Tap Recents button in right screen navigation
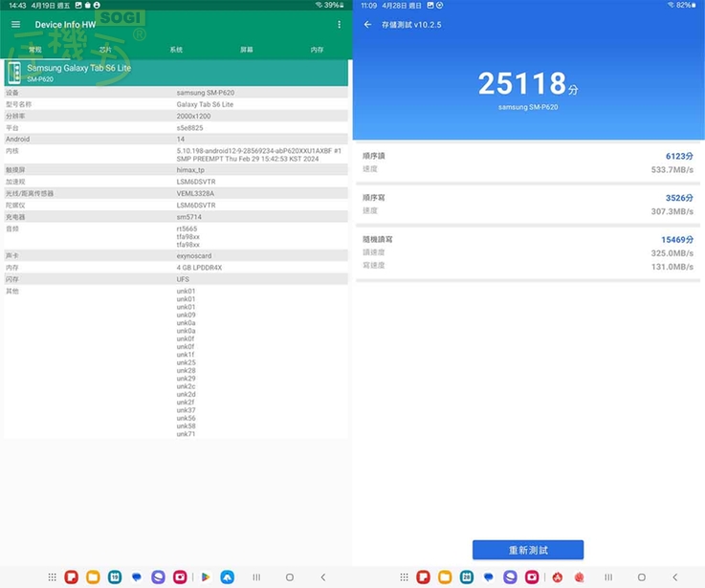This screenshot has height=588, width=705. click(608, 577)
